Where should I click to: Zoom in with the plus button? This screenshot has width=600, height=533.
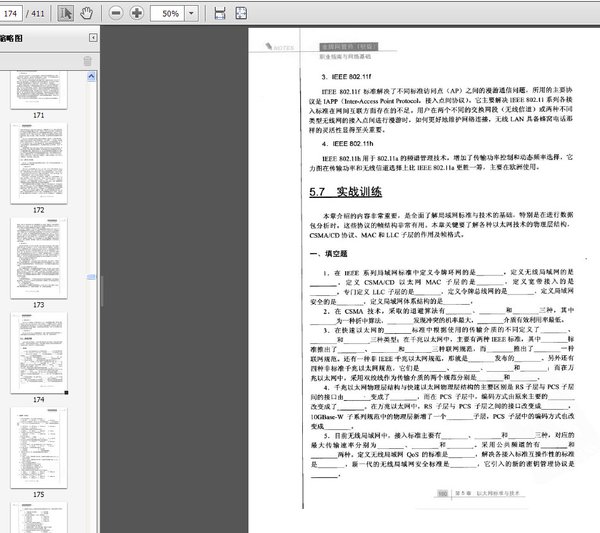pyautogui.click(x=137, y=13)
